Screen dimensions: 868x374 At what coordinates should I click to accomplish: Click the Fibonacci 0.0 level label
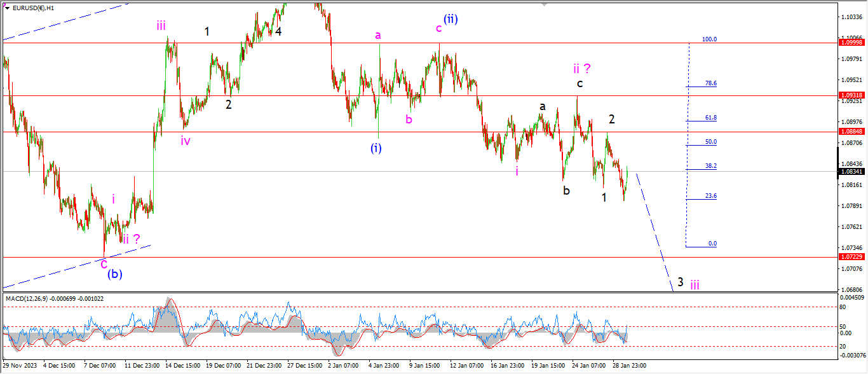[712, 244]
